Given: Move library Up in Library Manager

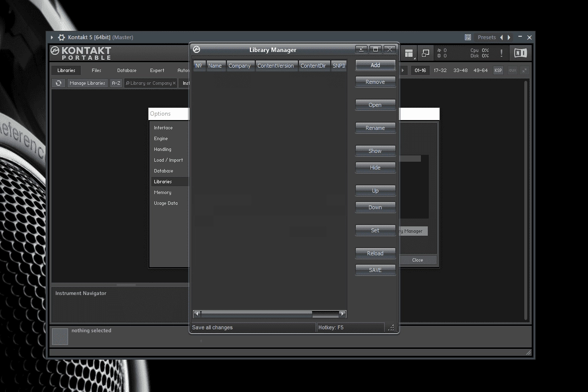Looking at the screenshot, I should pos(375,191).
